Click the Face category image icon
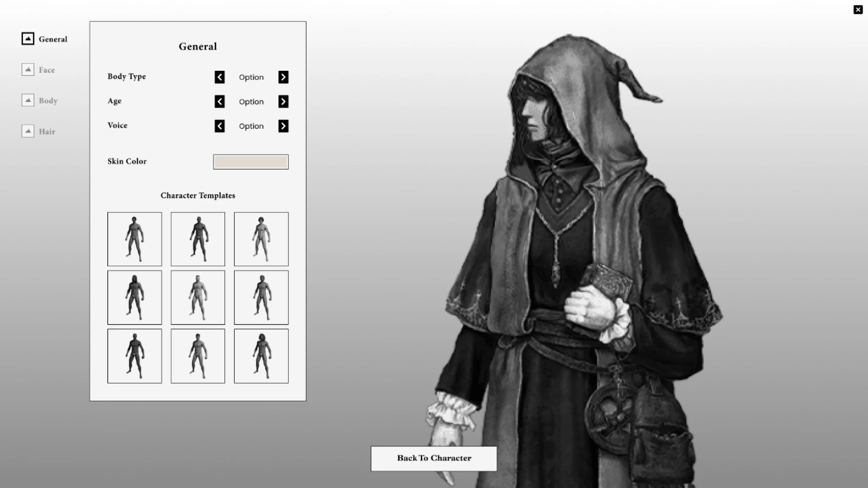The height and width of the screenshot is (488, 868). coord(28,70)
